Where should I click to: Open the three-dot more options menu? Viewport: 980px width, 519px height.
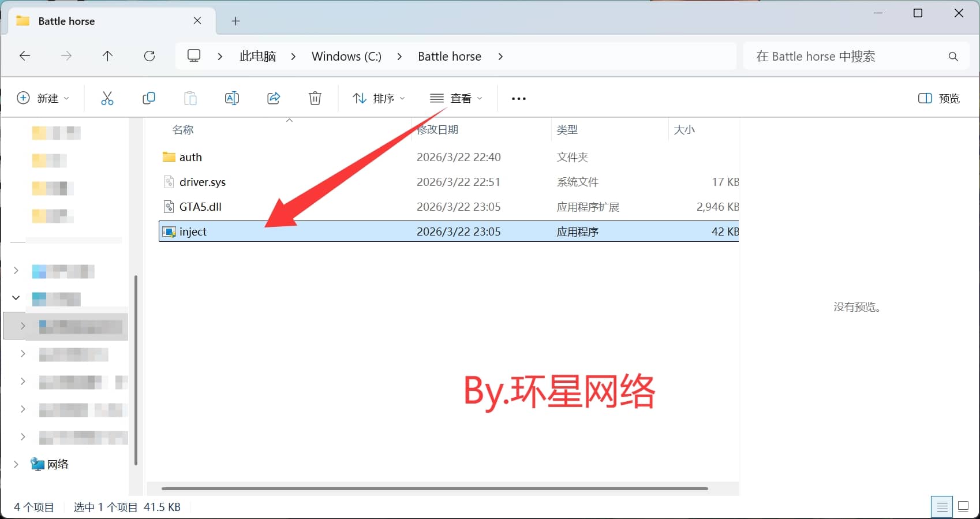tap(518, 98)
